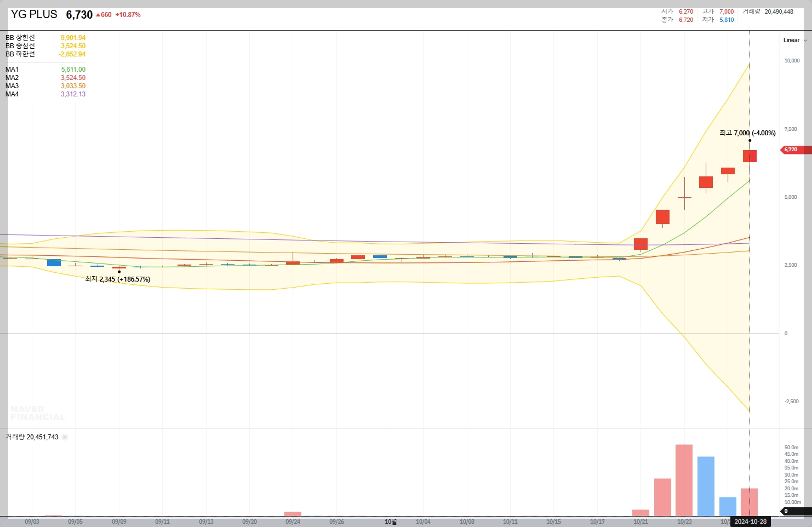Image resolution: width=812 pixels, height=527 pixels.
Task: Click the 종가 6,720 close price
Action: pyautogui.click(x=677, y=20)
